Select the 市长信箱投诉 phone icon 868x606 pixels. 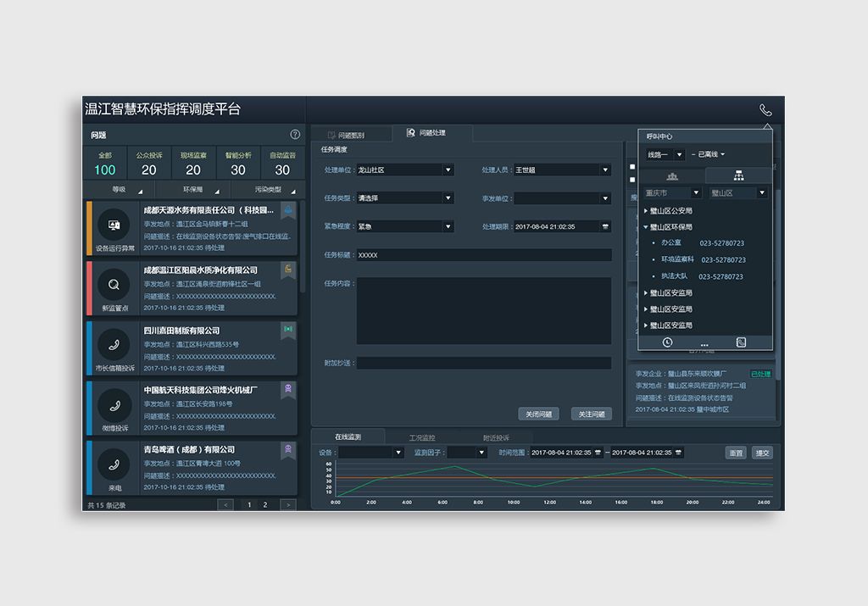click(114, 345)
